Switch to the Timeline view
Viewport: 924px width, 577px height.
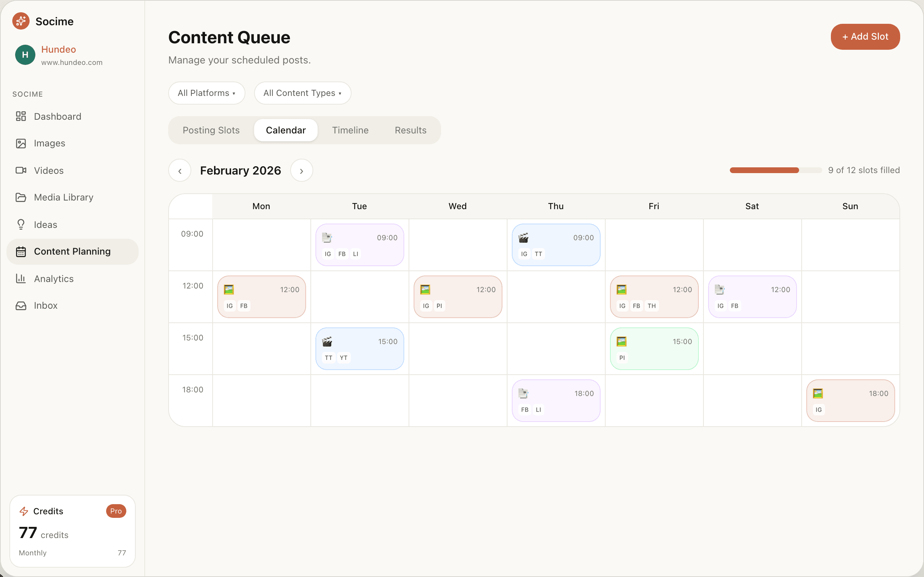(x=350, y=130)
